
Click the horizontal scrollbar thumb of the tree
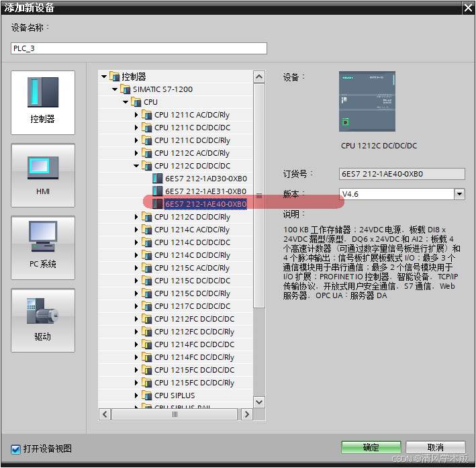click(175, 414)
